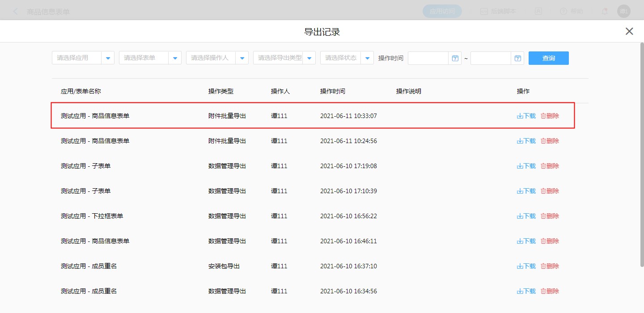This screenshot has width=644, height=313.
Task: Open the 请选择导出类型 dropdown
Action: 309,58
